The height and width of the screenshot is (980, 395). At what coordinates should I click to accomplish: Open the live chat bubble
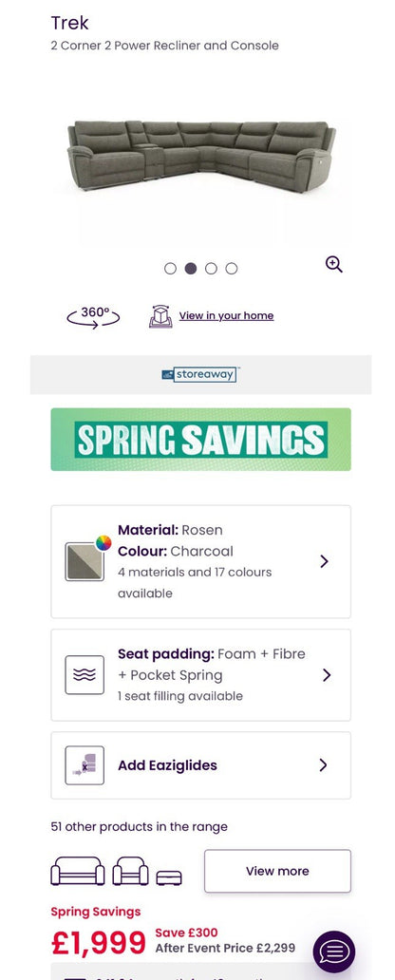[x=333, y=952]
